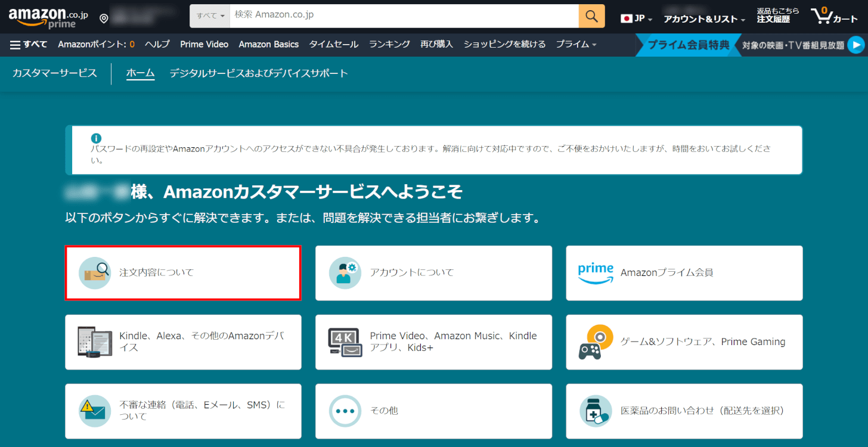Click the game controller icon

coord(596,342)
